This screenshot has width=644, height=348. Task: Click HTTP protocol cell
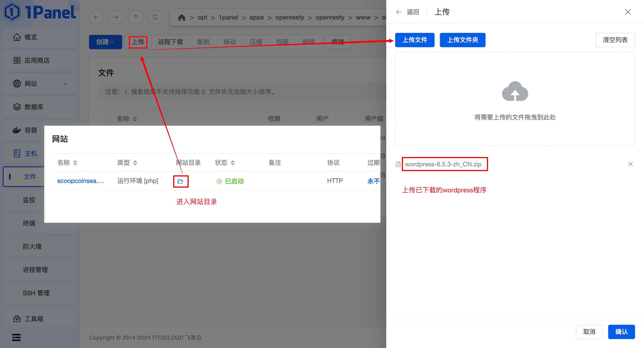(x=335, y=181)
